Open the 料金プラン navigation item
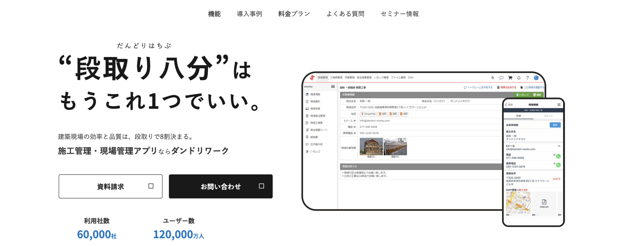Viewport: 644px width, 246px height. (294, 14)
